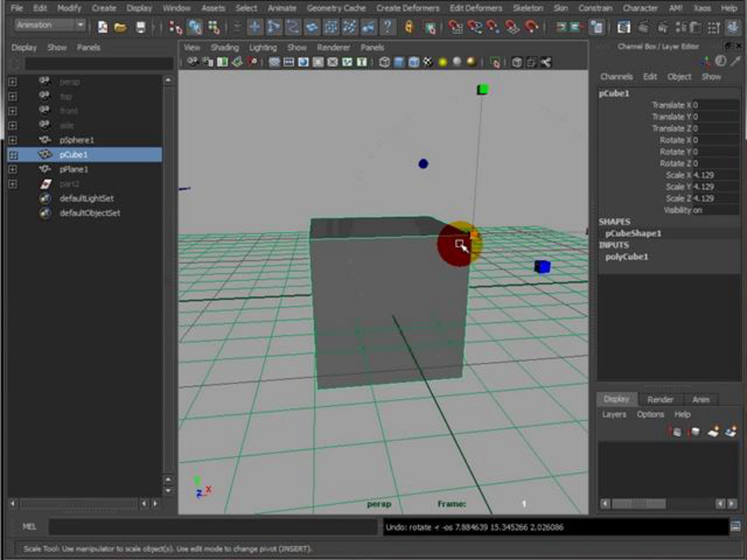Activate the snap to grids magnet

456,27
